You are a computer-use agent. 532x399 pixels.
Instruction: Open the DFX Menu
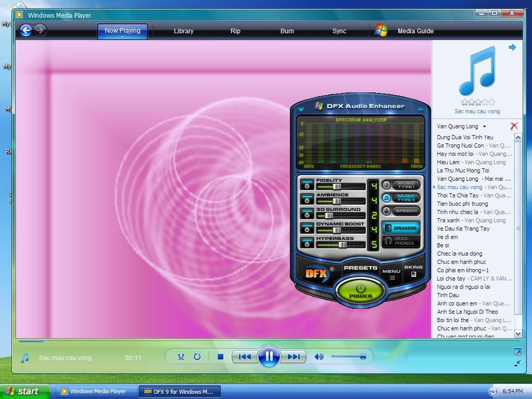point(391,274)
